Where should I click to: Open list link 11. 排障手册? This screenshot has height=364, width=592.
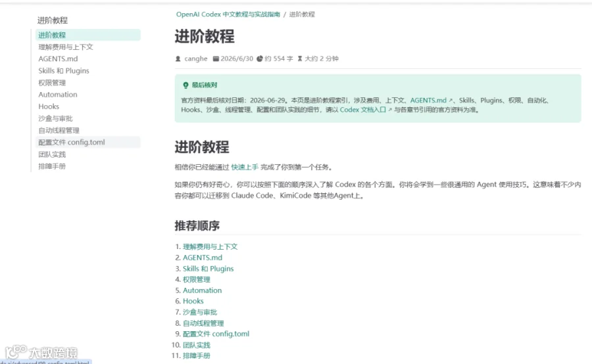[196, 355]
